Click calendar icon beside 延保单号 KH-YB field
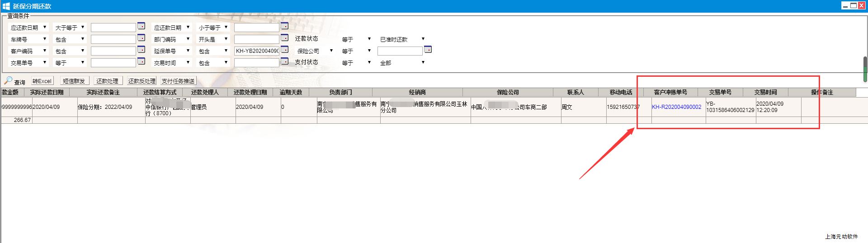 click(284, 50)
